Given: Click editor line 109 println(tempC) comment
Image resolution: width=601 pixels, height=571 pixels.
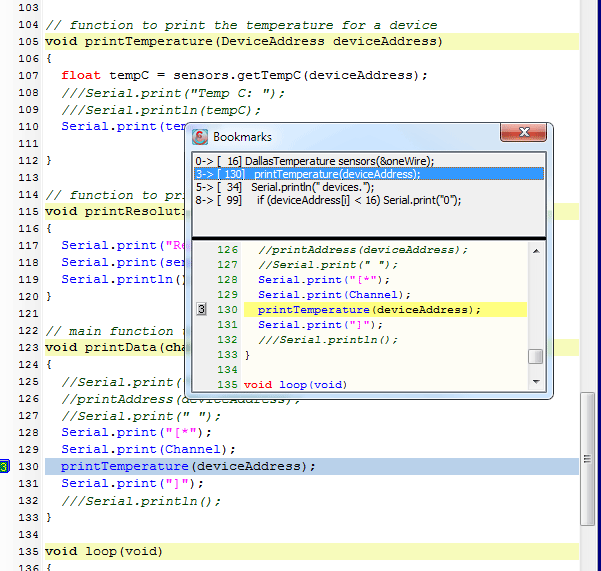Looking at the screenshot, I should click(161, 110).
